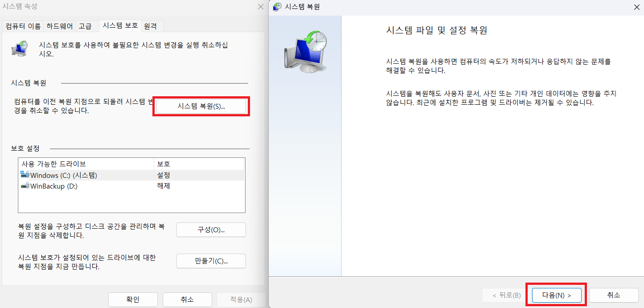Screen dimensions: 644x308
Task: Click the system protection monitor icon in 시스템 속성
Action: click(20, 48)
